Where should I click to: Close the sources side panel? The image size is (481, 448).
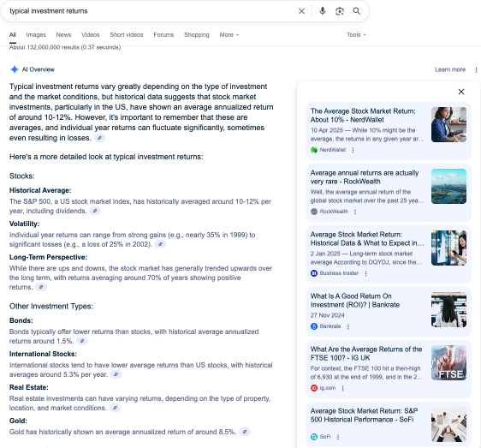pos(461,92)
